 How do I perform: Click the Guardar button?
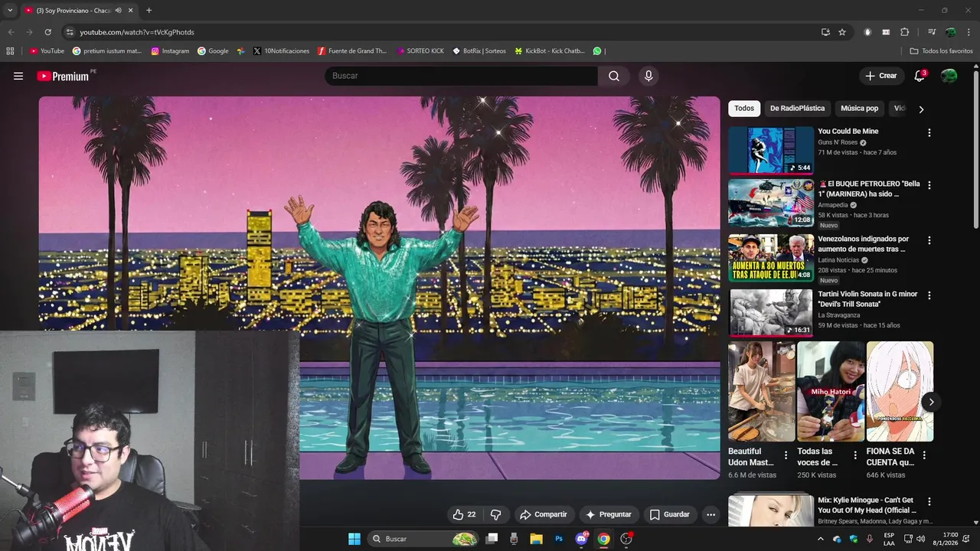669,514
